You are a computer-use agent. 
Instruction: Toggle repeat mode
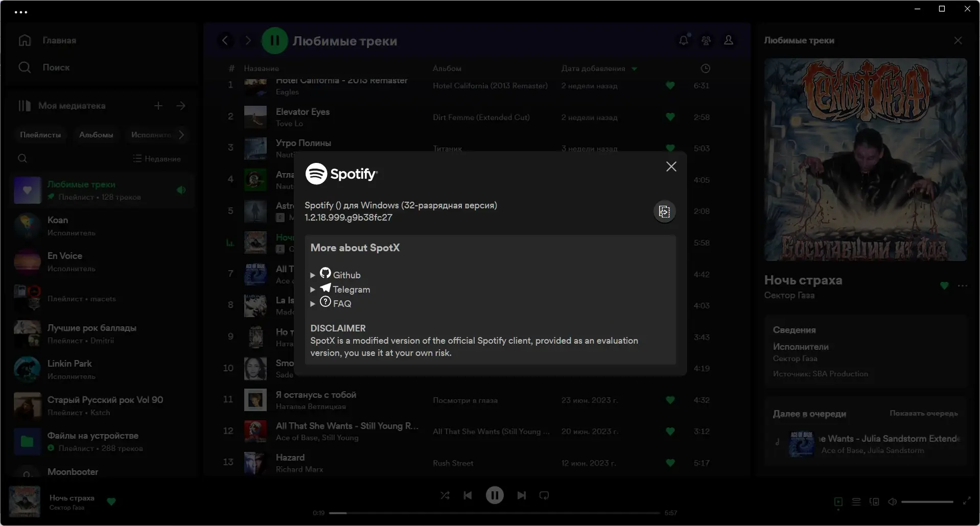click(x=544, y=495)
